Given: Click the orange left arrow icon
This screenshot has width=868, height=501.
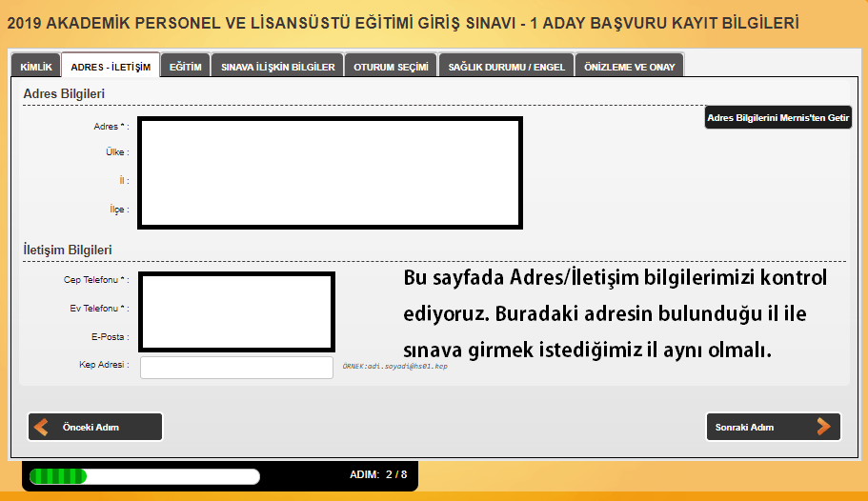Looking at the screenshot, I should (x=42, y=427).
